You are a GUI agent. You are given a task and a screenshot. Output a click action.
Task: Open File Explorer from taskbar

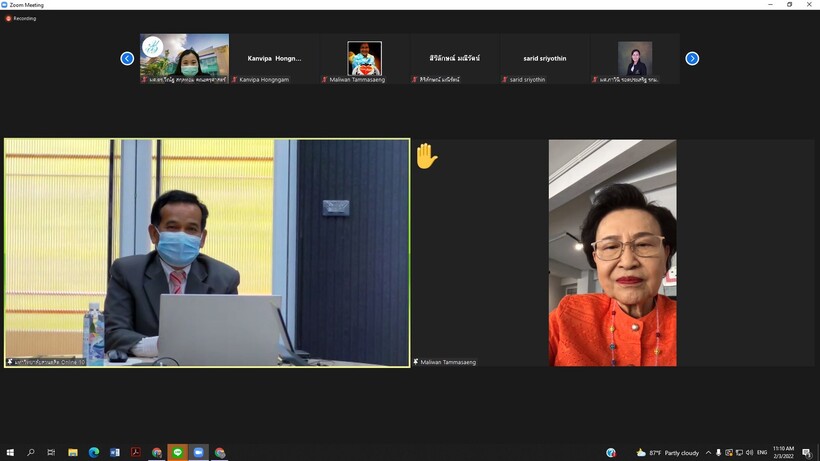pos(73,452)
